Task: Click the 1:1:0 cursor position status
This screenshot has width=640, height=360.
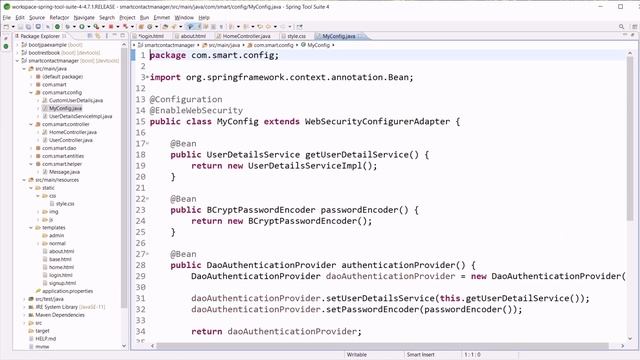Action: pyautogui.click(x=472, y=355)
